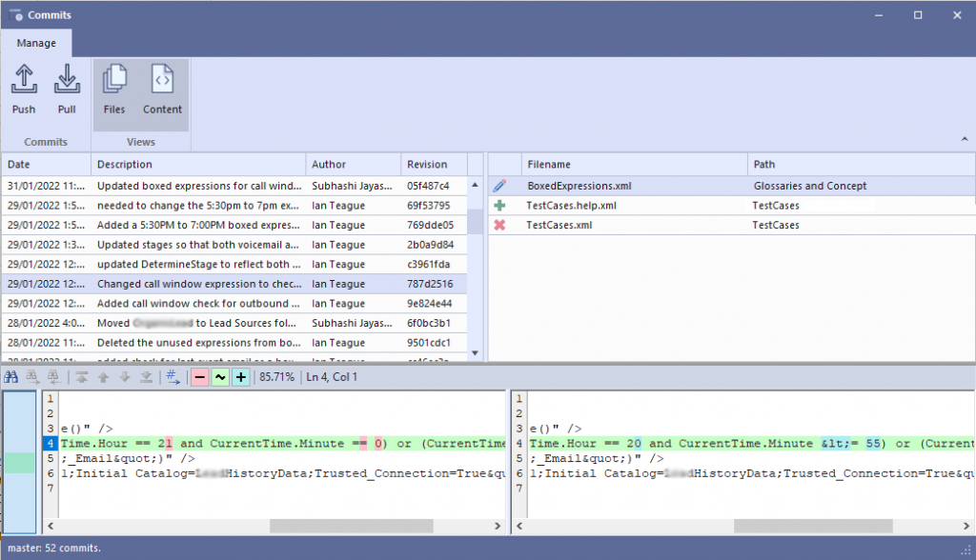976x560 pixels.
Task: Select the commit 'needed to change the 5:30pm to 7pm'
Action: [x=234, y=206]
